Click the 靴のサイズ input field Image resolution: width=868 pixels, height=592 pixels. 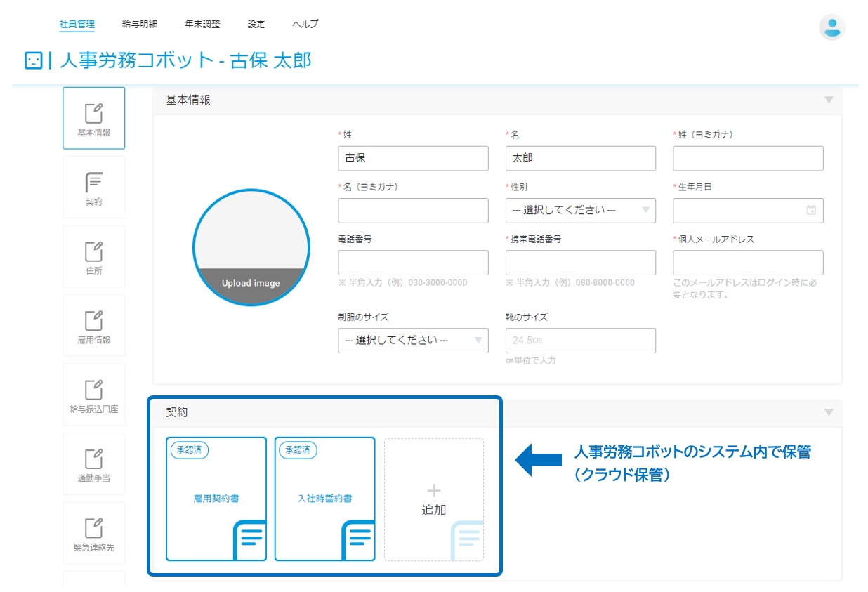pos(581,341)
